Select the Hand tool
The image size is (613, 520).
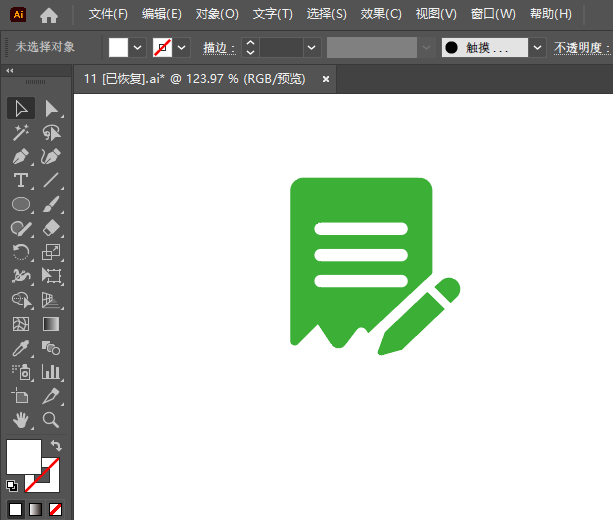21,420
